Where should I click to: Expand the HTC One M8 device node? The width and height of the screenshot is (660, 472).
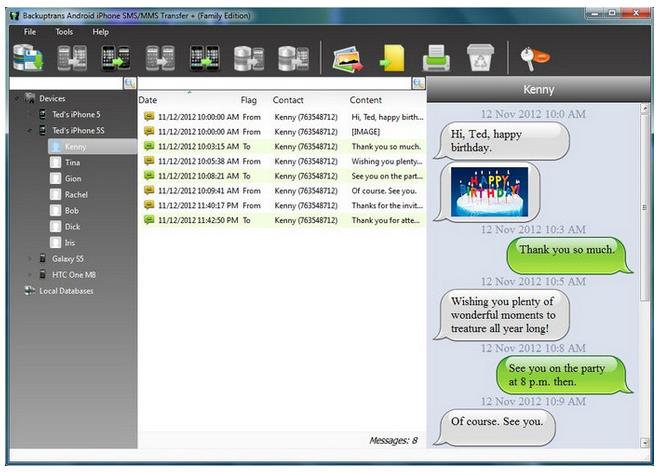click(28, 274)
